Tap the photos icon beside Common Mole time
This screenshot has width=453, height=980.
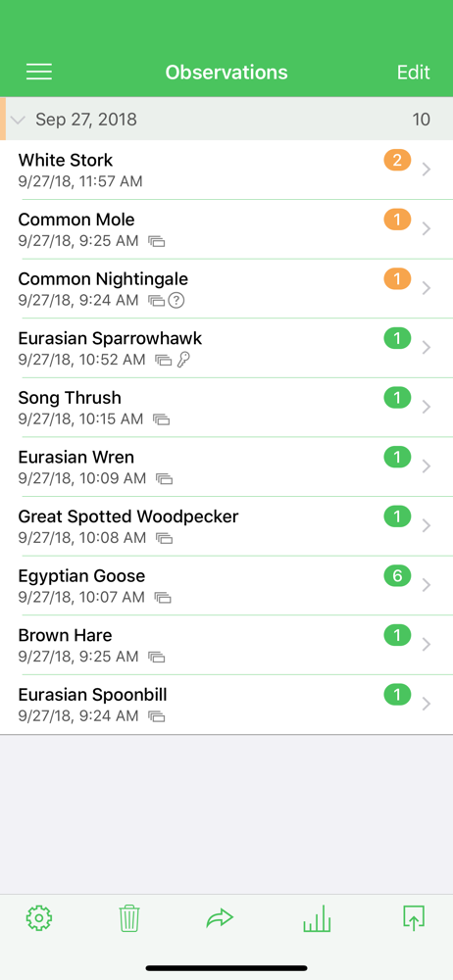157,241
